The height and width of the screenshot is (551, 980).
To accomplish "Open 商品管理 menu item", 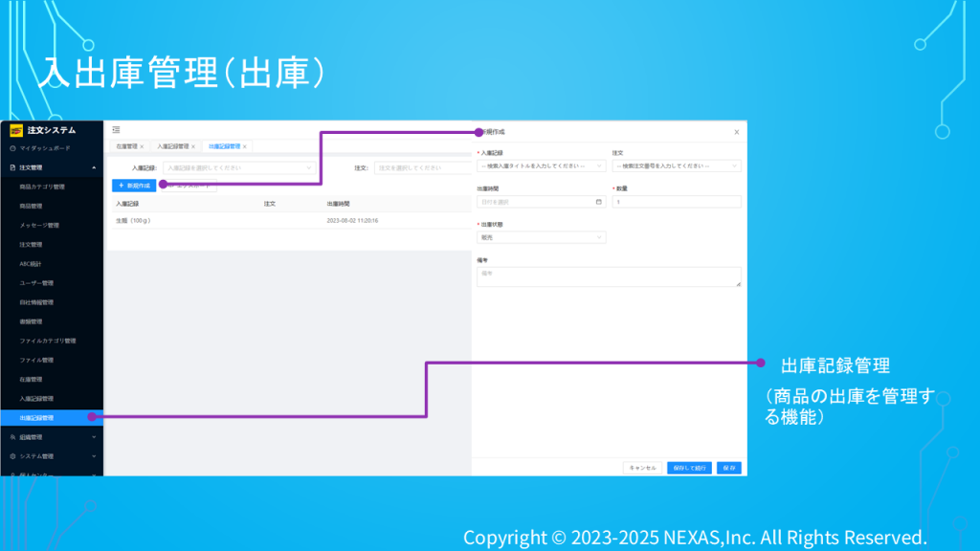I will point(31,207).
